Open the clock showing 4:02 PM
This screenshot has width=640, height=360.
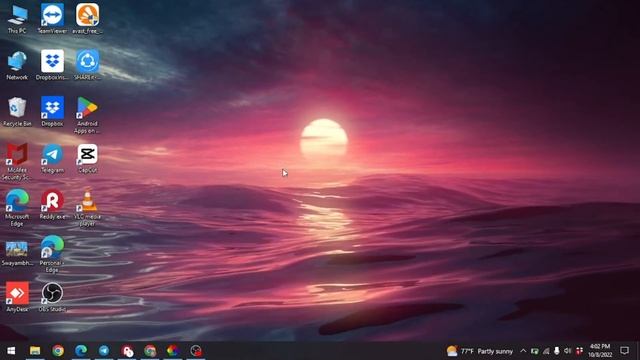click(x=600, y=351)
